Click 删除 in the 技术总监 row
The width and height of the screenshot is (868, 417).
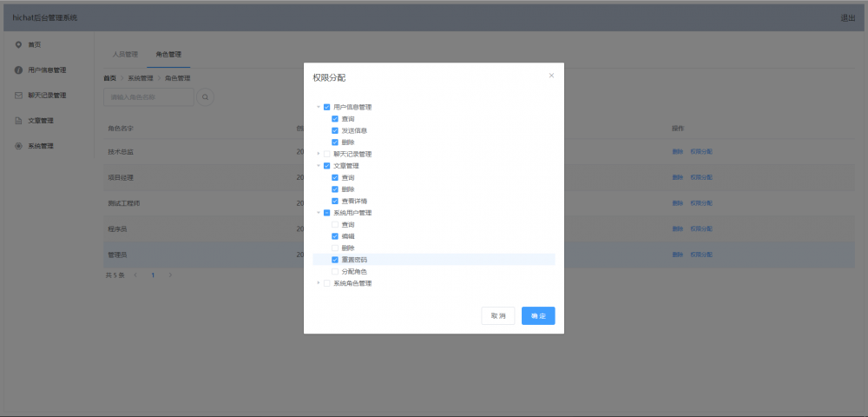point(678,152)
